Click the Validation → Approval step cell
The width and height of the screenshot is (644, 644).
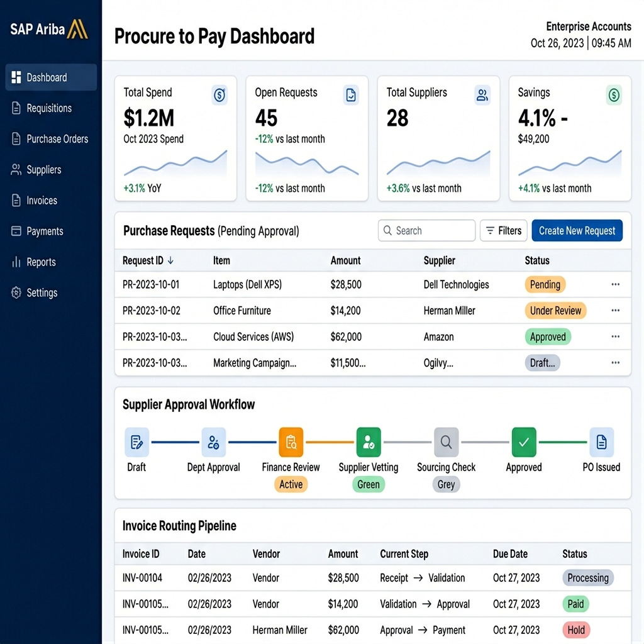click(x=425, y=604)
